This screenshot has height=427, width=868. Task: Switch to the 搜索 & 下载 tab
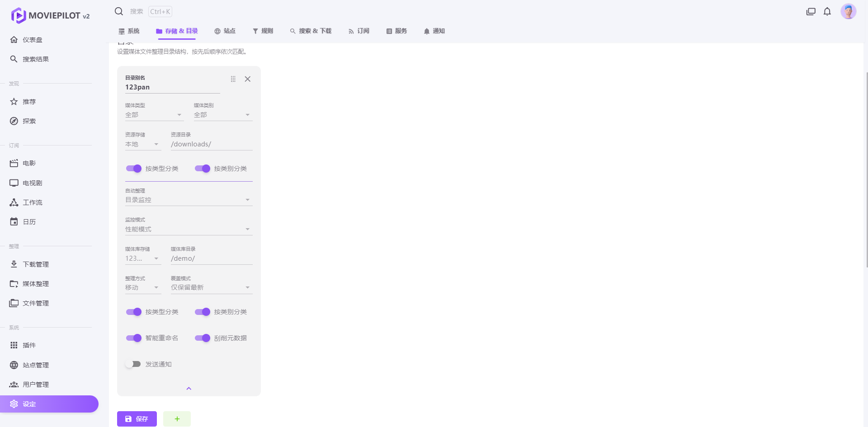pos(311,31)
